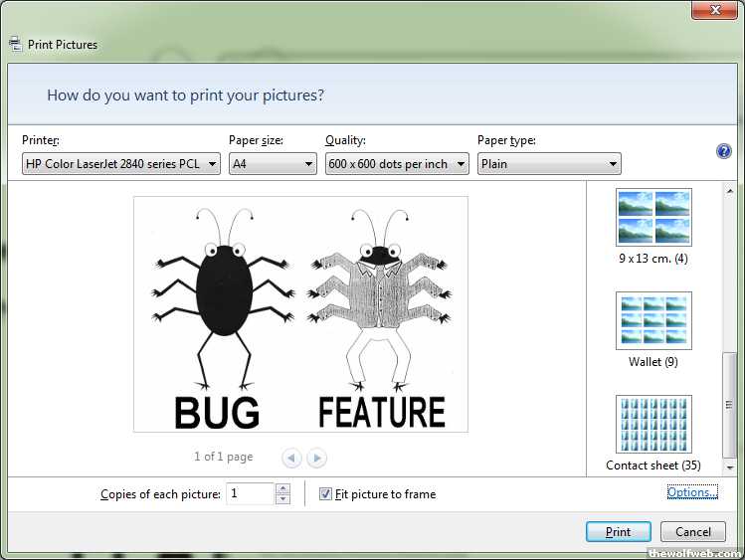This screenshot has height=560, width=745.
Task: Choose the Contact sheet (35) layout
Action: tap(653, 424)
